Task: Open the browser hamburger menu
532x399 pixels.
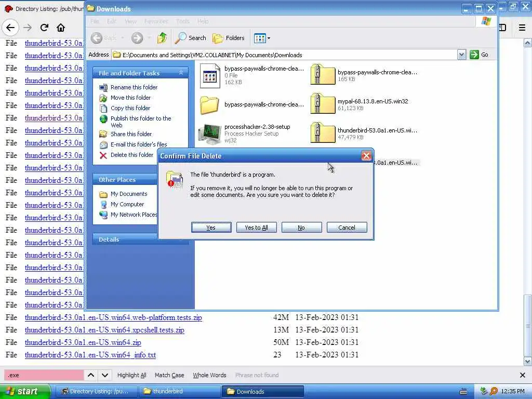Action: tap(522, 28)
